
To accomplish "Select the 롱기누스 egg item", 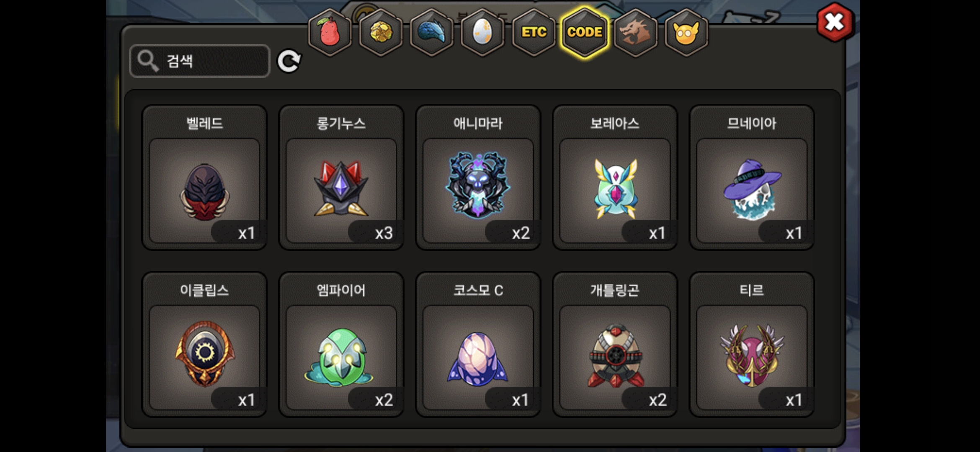I will [x=341, y=177].
